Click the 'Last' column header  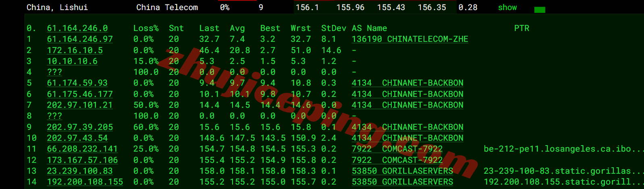point(210,28)
